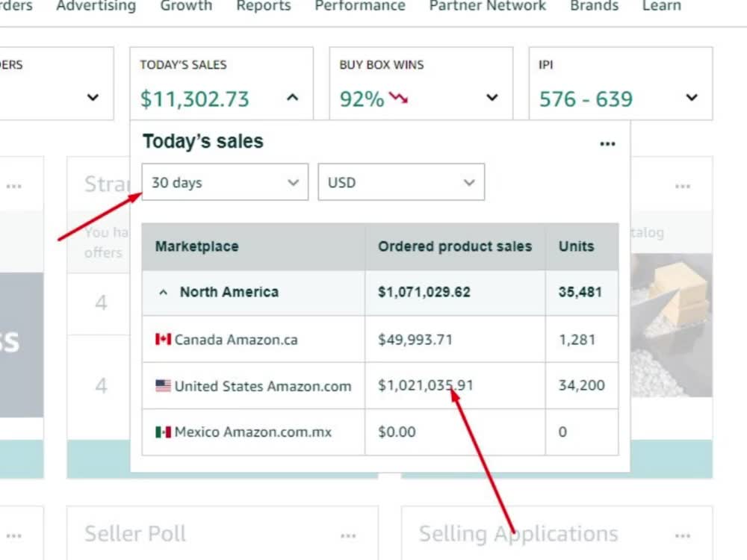
Task: Click the 92% Buy Box Wins value
Action: pos(362,99)
